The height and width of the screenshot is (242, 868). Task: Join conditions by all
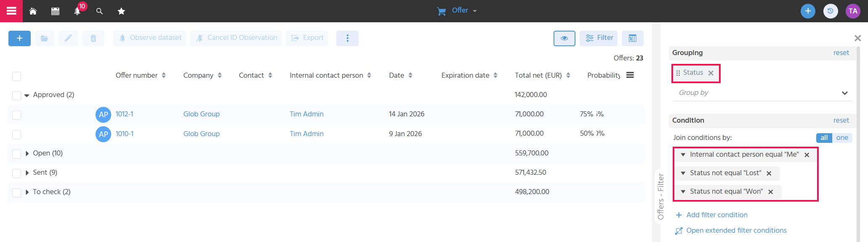pyautogui.click(x=824, y=138)
